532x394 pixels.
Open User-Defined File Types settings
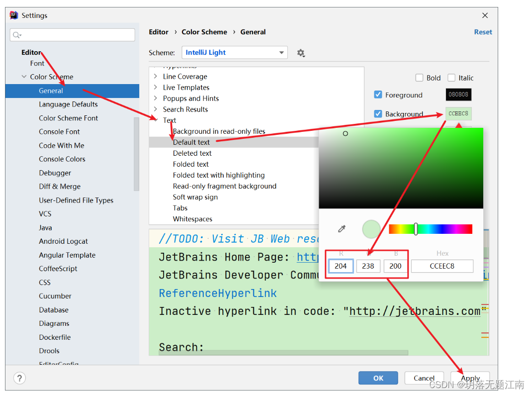pos(76,200)
